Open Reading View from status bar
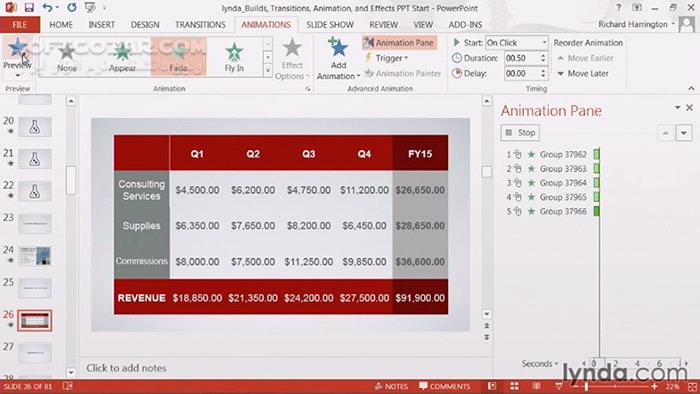This screenshot has width=700, height=394. tap(537, 386)
